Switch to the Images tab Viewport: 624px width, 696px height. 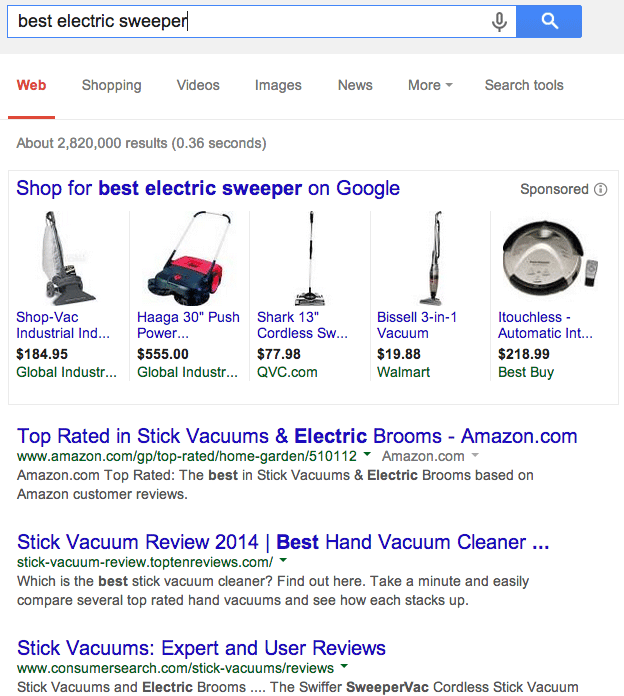coord(278,85)
